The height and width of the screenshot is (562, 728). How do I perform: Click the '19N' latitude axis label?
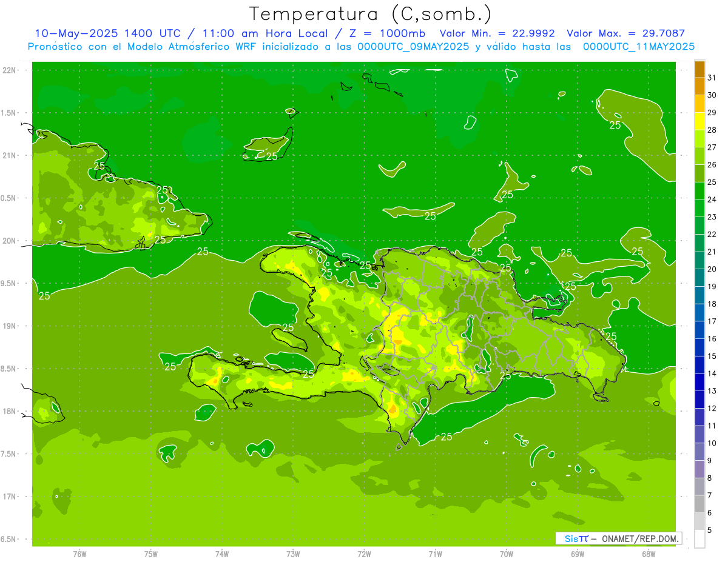tap(10, 326)
